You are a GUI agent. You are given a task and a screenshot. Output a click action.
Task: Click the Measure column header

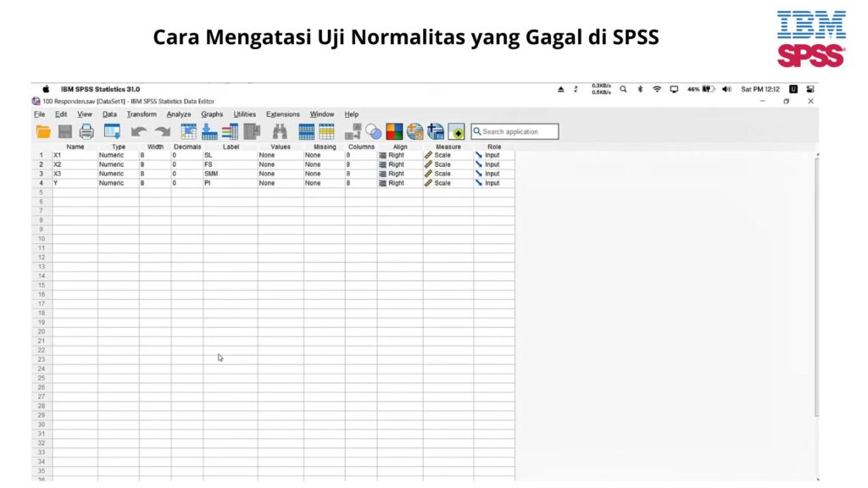point(448,147)
